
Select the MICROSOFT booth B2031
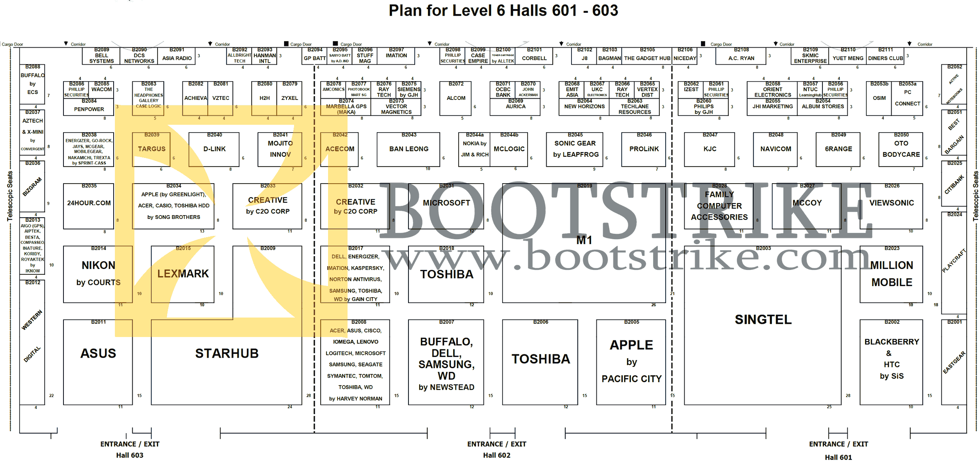click(446, 206)
